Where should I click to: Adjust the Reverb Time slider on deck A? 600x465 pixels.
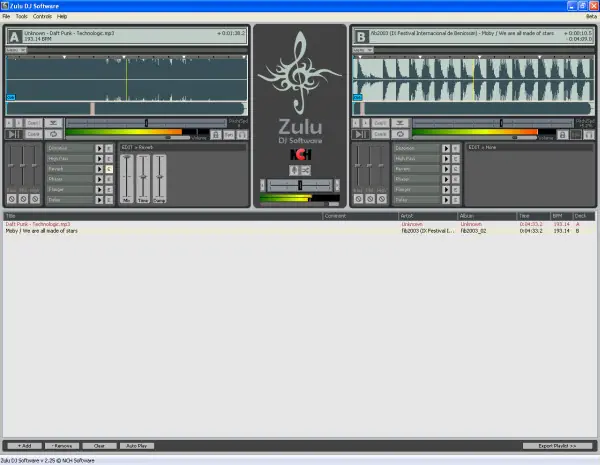coord(143,178)
